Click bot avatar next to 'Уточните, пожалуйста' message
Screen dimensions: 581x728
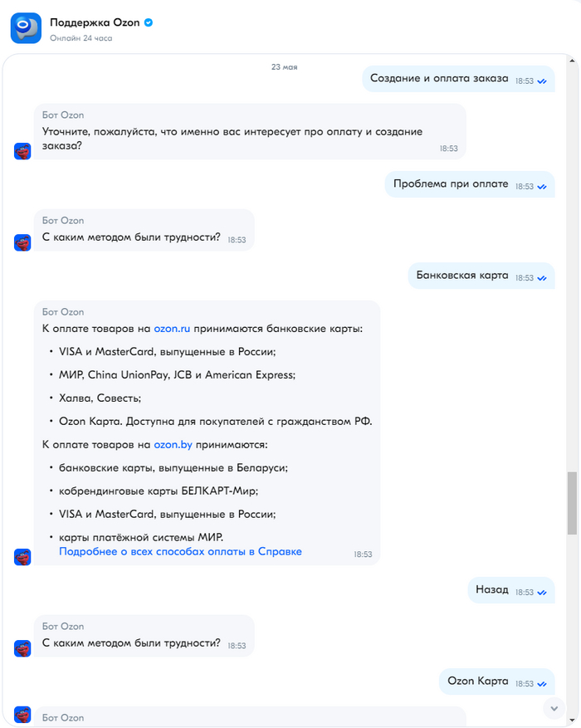[22, 151]
